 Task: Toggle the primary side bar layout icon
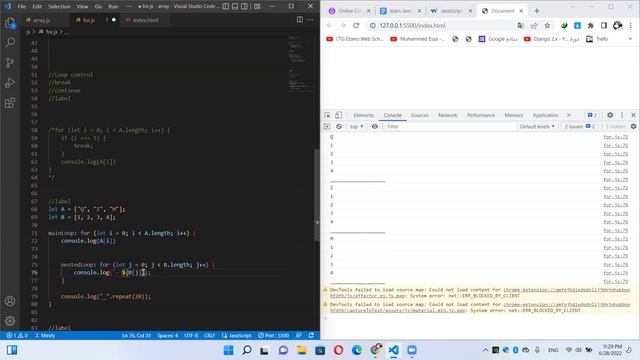tap(226, 7)
